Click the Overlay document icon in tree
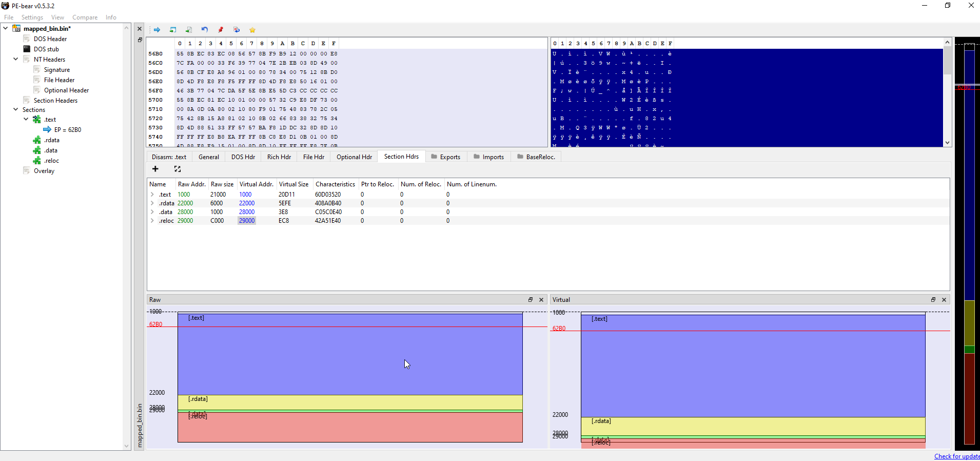The height and width of the screenshot is (461, 980). (27, 170)
